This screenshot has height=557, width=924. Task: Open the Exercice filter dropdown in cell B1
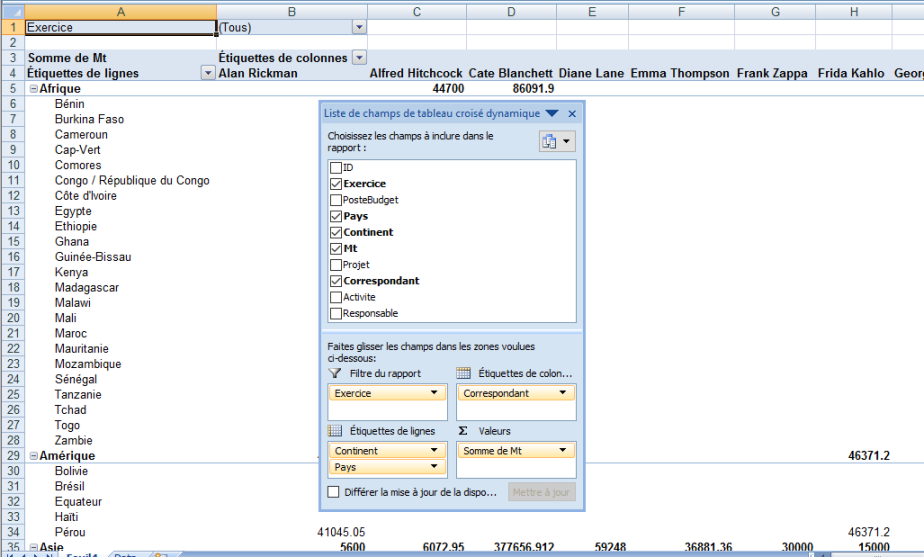pos(358,28)
